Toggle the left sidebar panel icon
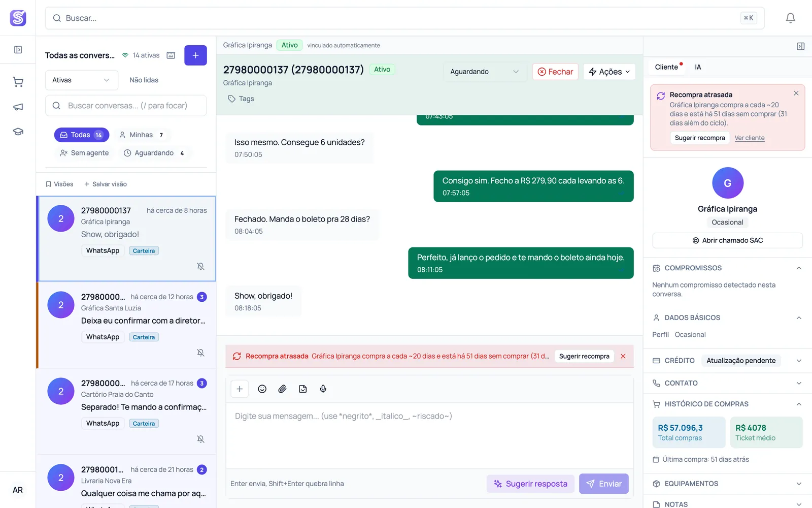The height and width of the screenshot is (508, 812). (18, 50)
